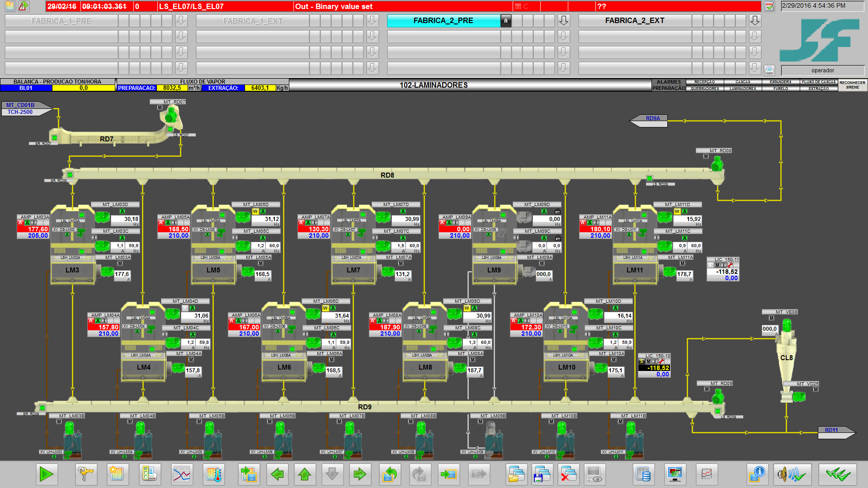Toggle the alarm checkbox beside the date
This screenshot has width=868, height=488.
769,6
